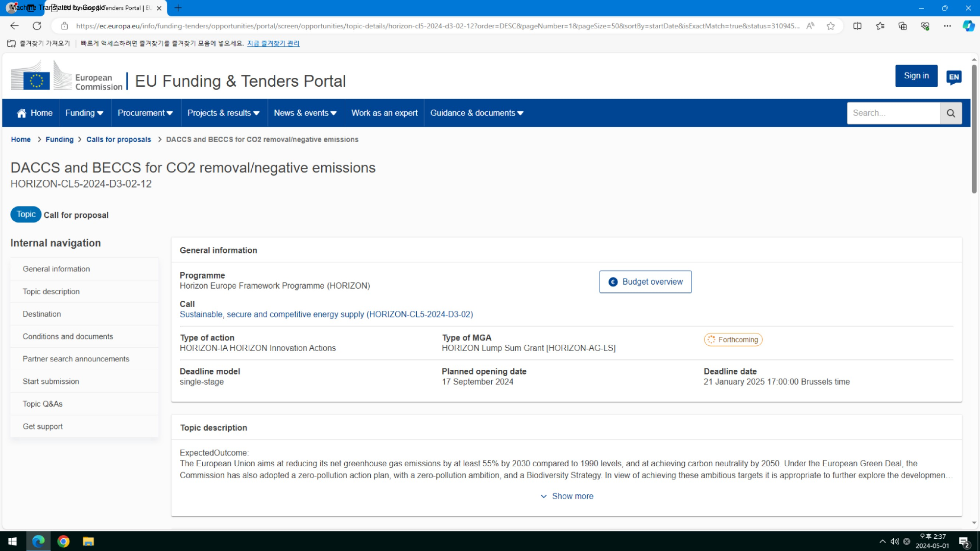Click the EN language selector icon
The image size is (980, 551).
(x=954, y=77)
